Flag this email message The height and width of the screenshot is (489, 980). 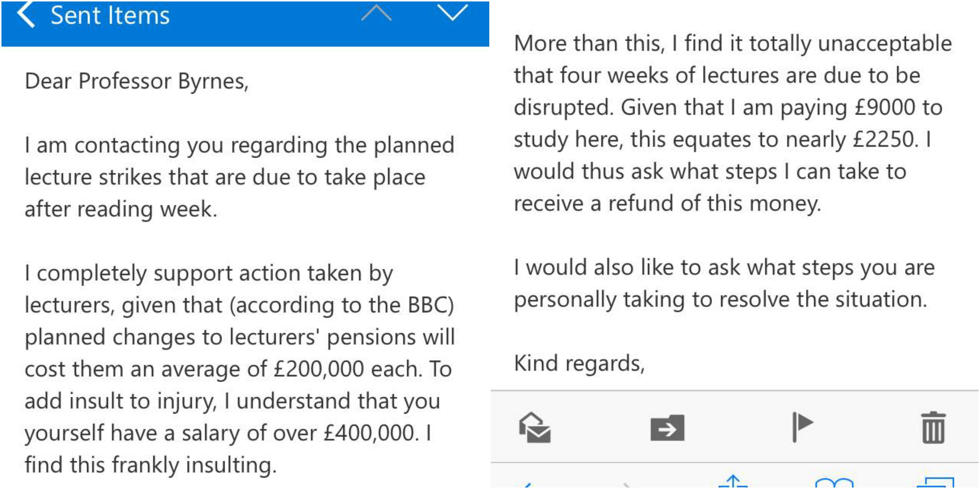(x=802, y=427)
